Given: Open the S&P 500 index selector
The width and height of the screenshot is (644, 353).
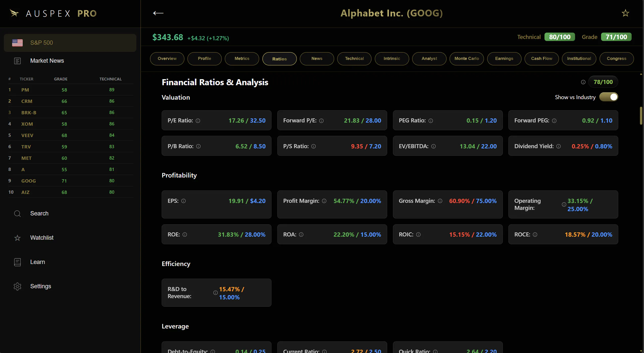Looking at the screenshot, I should (x=70, y=43).
